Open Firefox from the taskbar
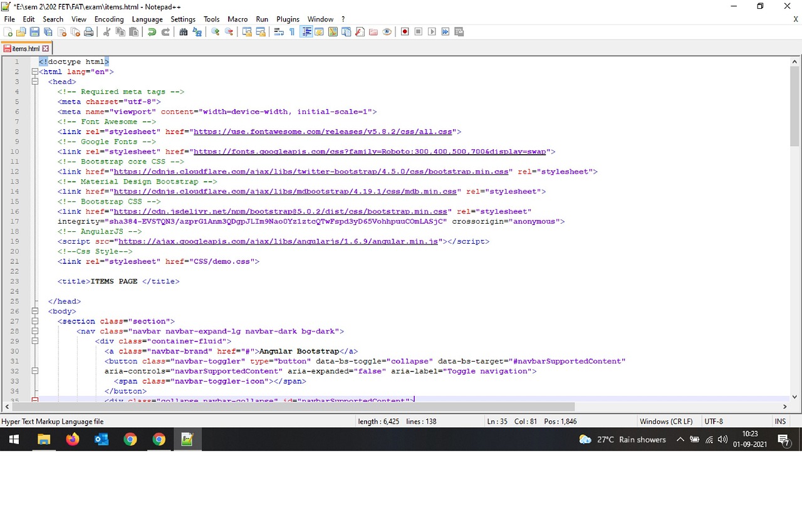Viewport: 802px width, 532px height. click(x=73, y=439)
